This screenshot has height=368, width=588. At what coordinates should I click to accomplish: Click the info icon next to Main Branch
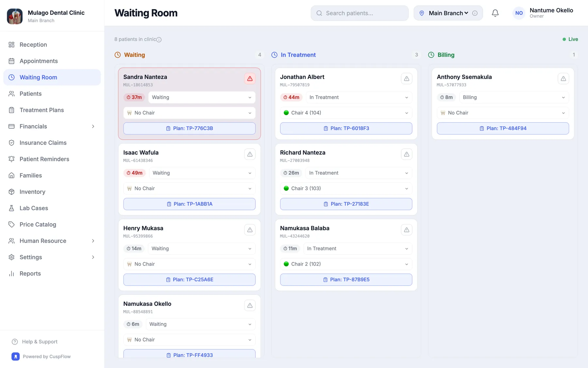click(475, 13)
